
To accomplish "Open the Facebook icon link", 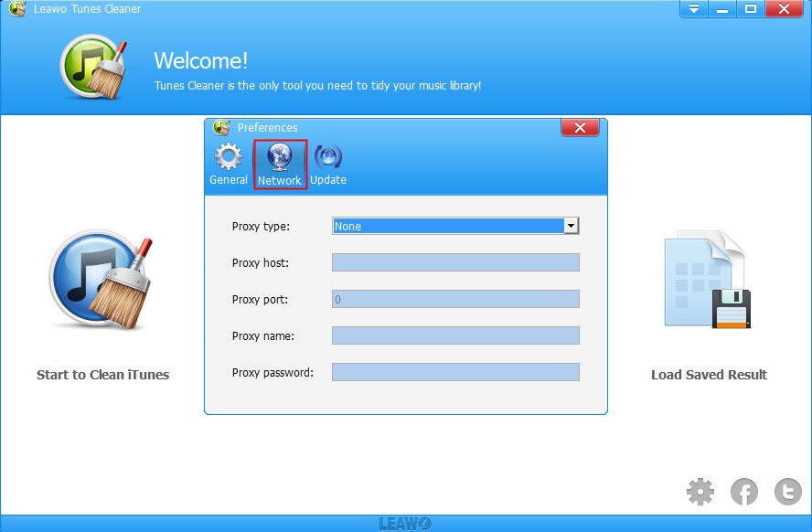I will [744, 492].
